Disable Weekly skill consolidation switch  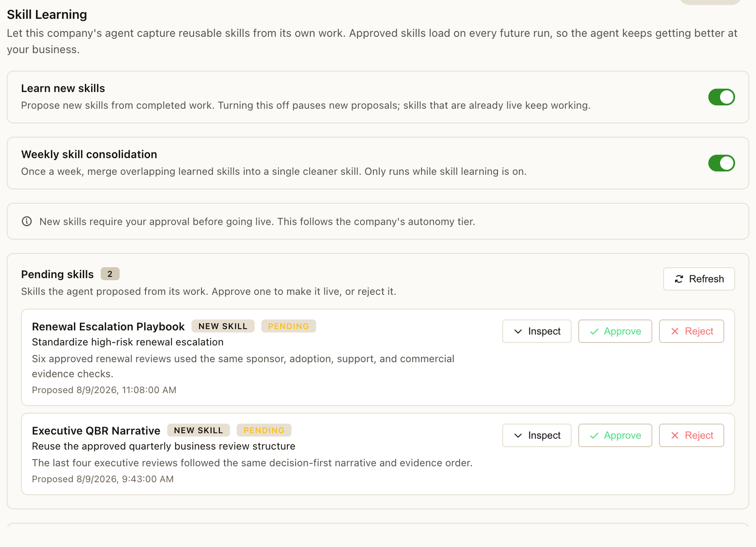click(x=721, y=163)
